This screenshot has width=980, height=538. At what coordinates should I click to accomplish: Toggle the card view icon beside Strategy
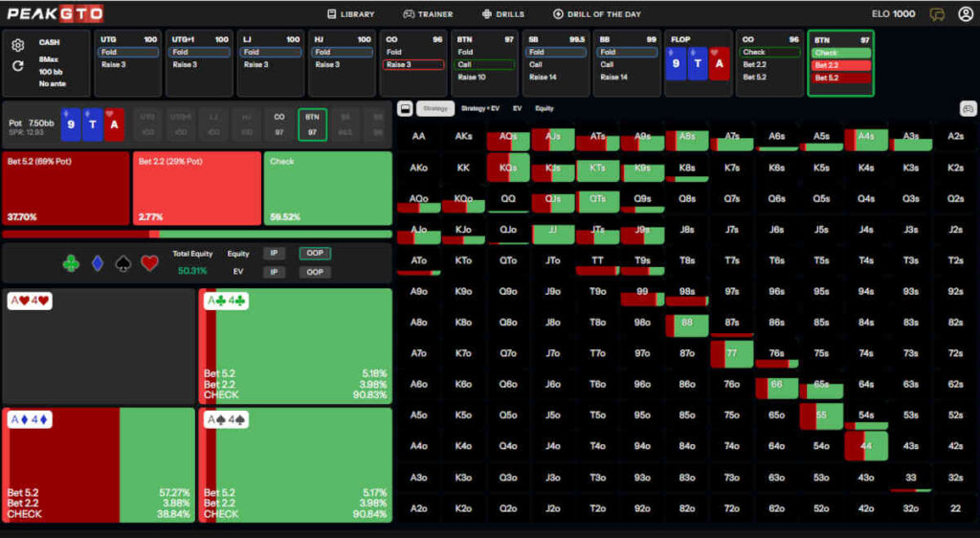pos(405,109)
